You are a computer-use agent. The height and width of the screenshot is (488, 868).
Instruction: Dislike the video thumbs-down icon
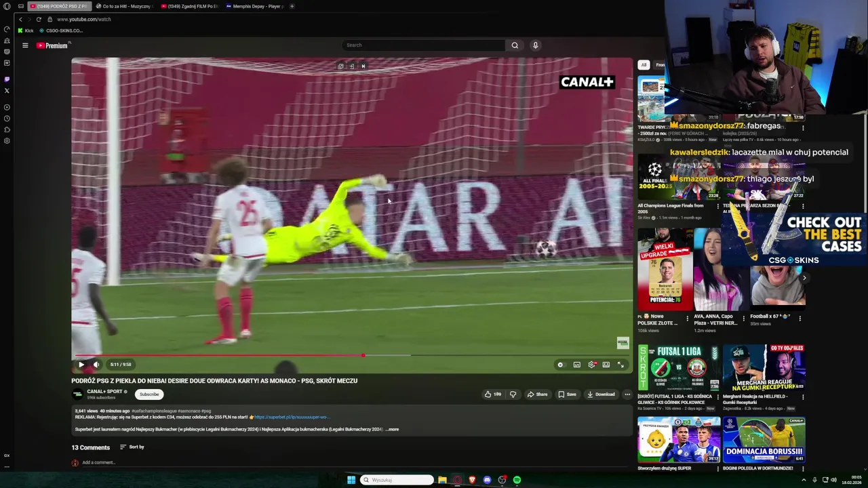pyautogui.click(x=513, y=394)
